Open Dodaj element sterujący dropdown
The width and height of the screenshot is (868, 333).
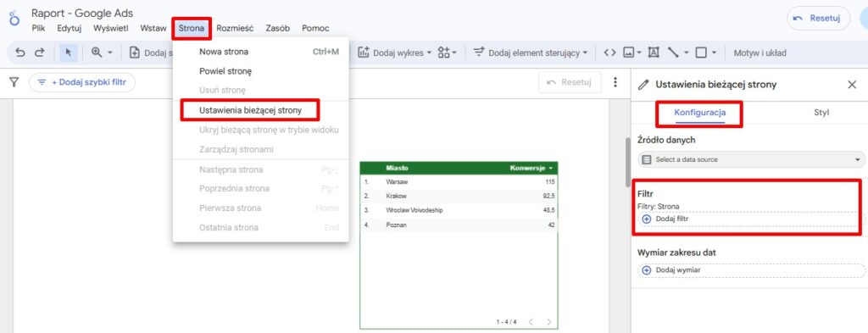point(530,53)
